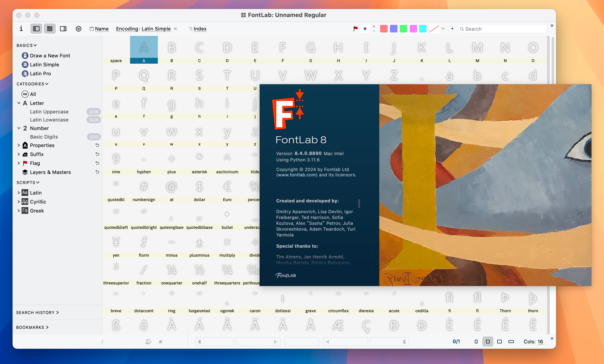The height and width of the screenshot is (364, 604).
Task: Focus the Search input field
Action: (x=502, y=29)
